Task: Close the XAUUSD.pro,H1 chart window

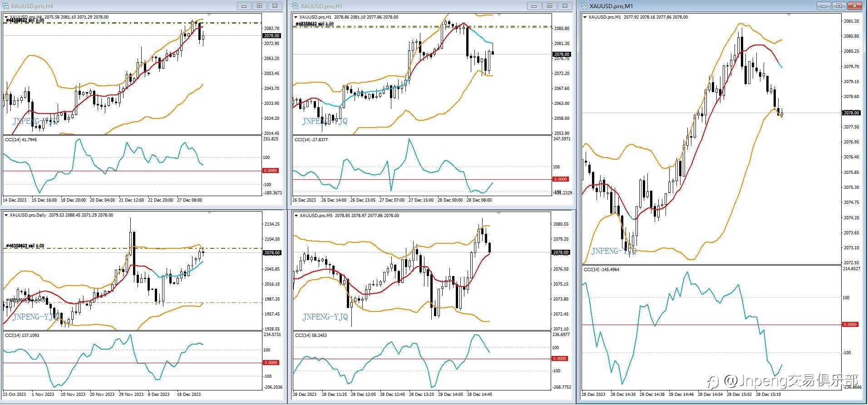Action: coord(565,6)
